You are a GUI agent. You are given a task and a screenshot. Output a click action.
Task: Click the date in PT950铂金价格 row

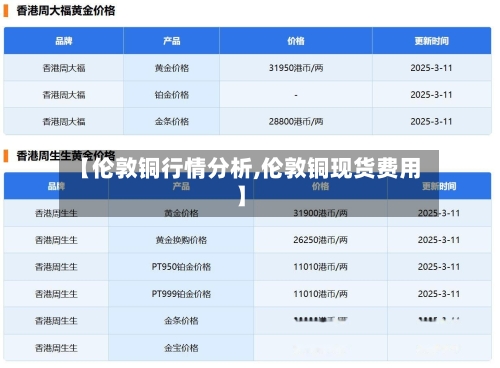click(439, 267)
